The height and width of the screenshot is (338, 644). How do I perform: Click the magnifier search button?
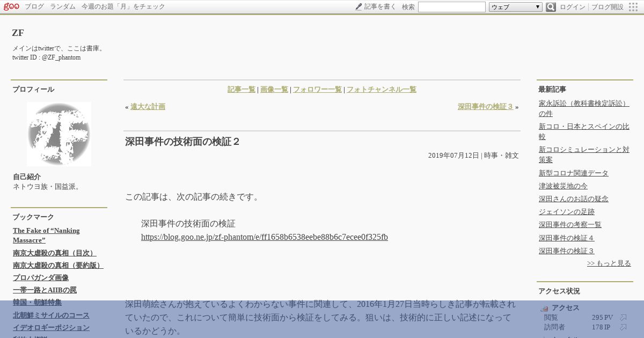[x=551, y=7]
